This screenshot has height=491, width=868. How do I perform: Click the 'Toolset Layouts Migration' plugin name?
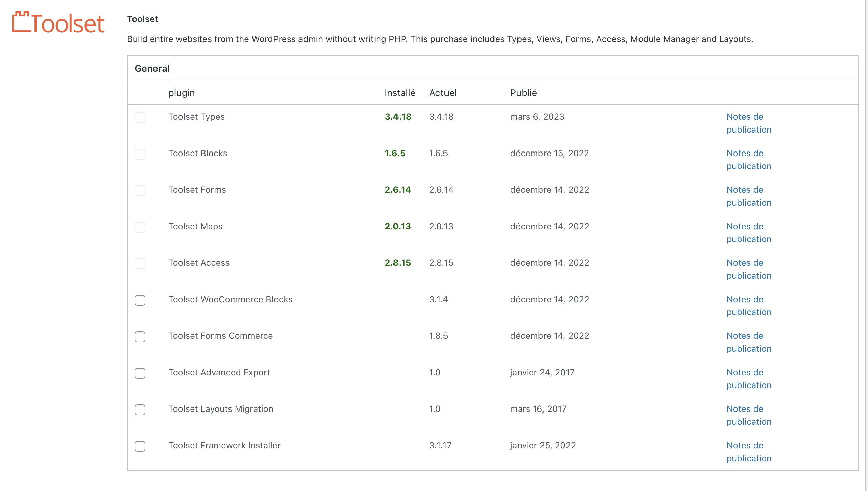(x=221, y=409)
